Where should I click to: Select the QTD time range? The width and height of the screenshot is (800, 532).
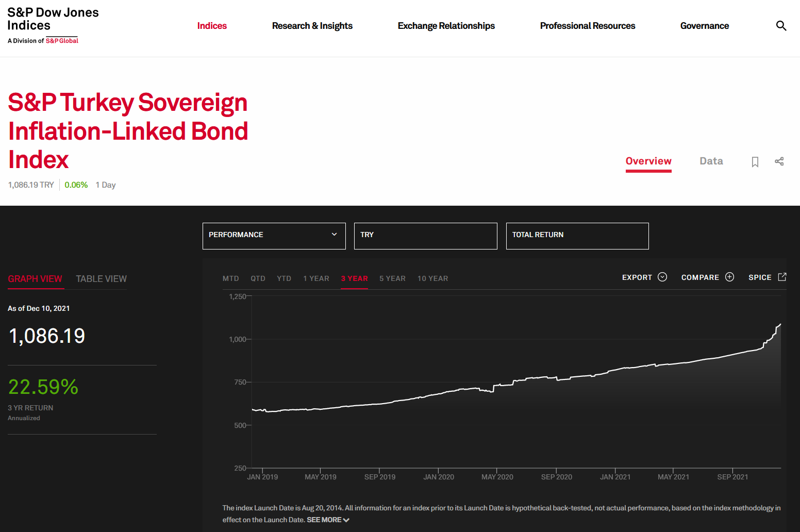pyautogui.click(x=258, y=278)
